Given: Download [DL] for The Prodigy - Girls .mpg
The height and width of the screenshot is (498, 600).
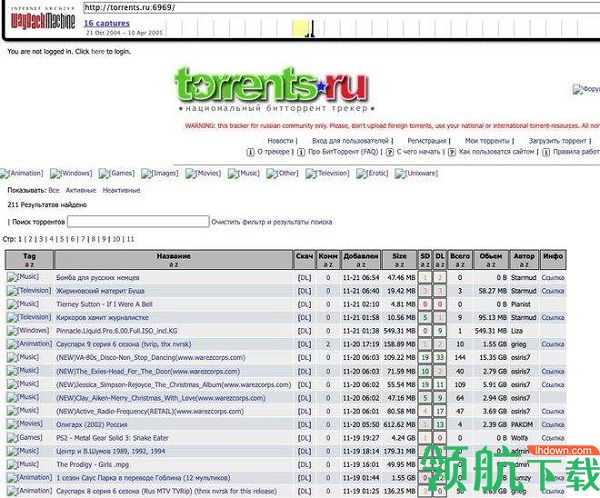Looking at the screenshot, I should pyautogui.click(x=304, y=465).
